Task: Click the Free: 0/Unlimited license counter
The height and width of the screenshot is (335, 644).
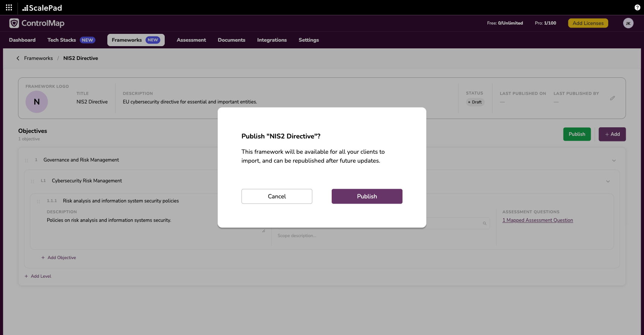Action: pyautogui.click(x=505, y=23)
